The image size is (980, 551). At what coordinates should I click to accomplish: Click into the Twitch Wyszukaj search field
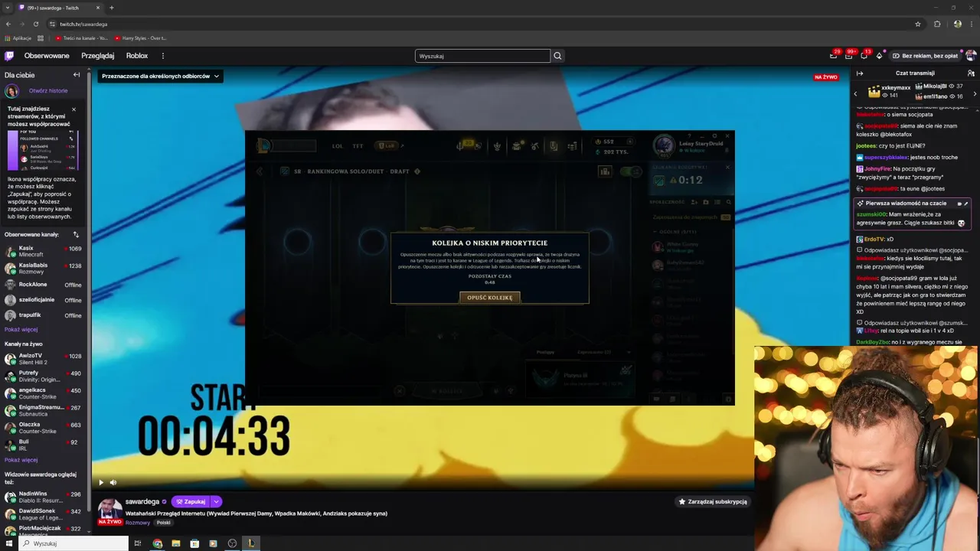482,56
